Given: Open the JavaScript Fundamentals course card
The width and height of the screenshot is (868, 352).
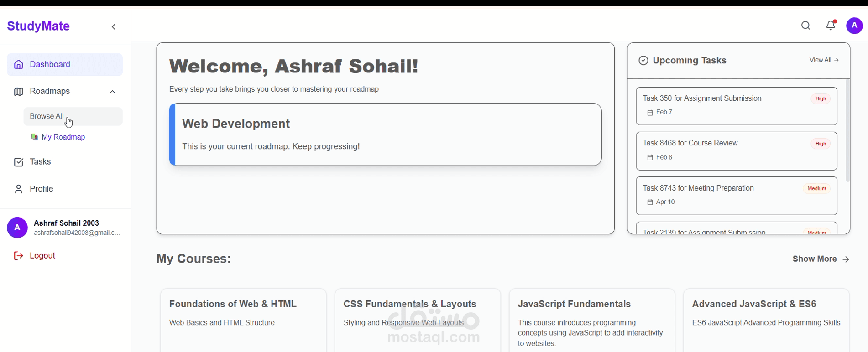Looking at the screenshot, I should coord(592,320).
